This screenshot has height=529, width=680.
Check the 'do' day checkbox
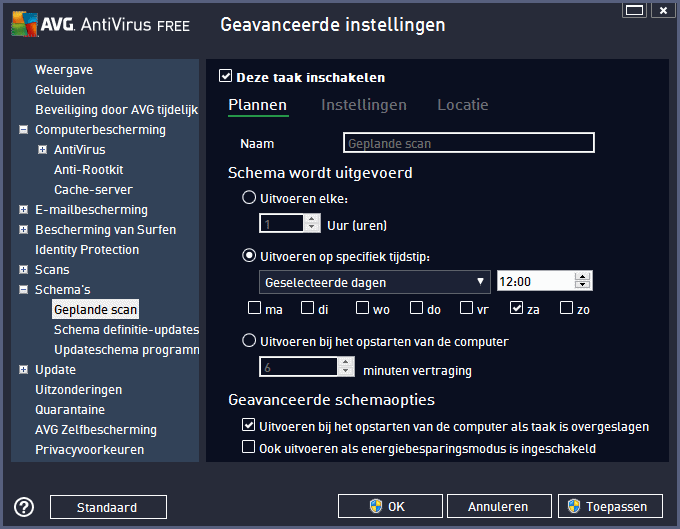coord(416,308)
